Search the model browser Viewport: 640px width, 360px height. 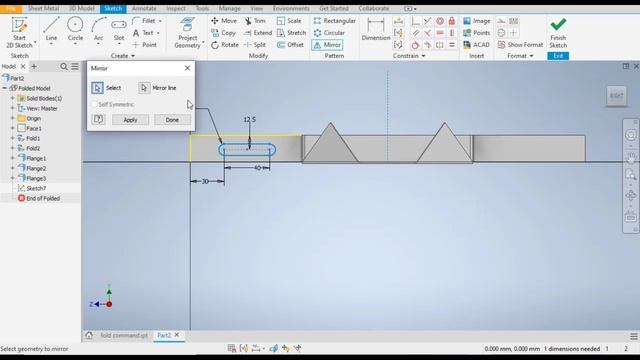[64, 66]
